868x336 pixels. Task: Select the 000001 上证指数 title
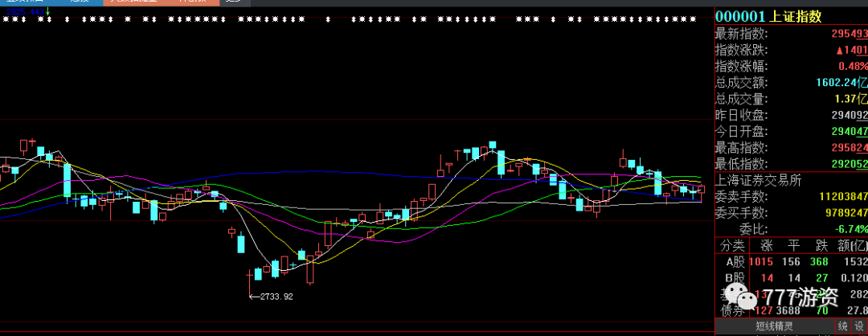point(768,17)
